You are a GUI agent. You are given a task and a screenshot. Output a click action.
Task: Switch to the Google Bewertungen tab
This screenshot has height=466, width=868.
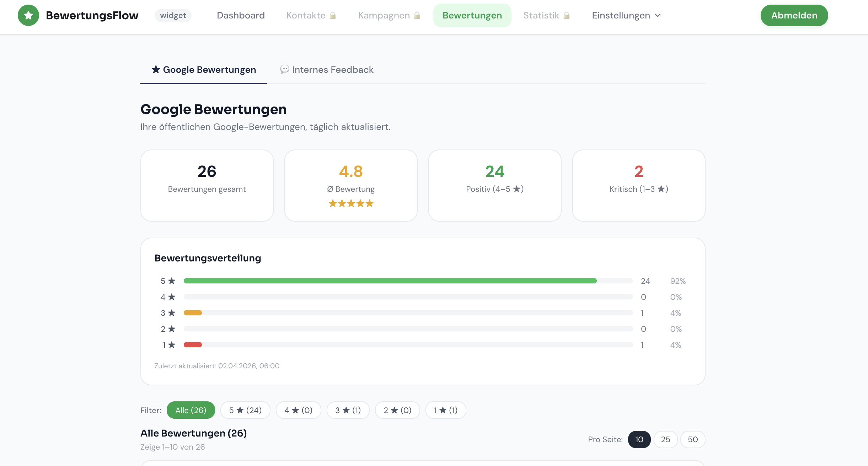[x=204, y=70]
